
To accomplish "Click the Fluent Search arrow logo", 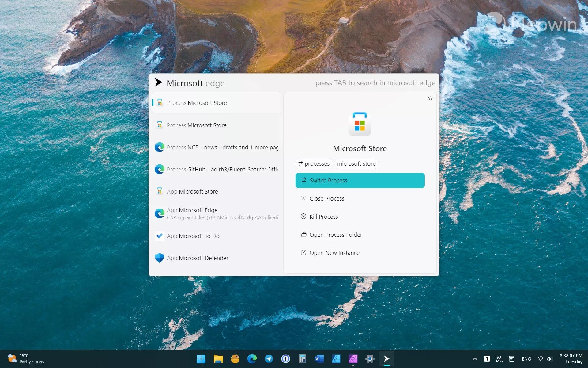I will coord(158,82).
